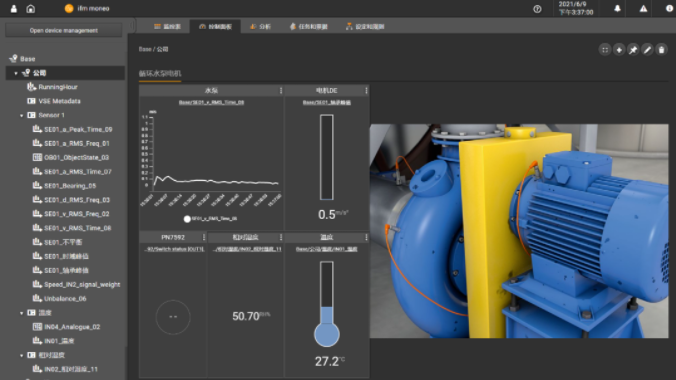Screen dimensions: 676x380
Task: Click Open device management button
Action: (64, 30)
